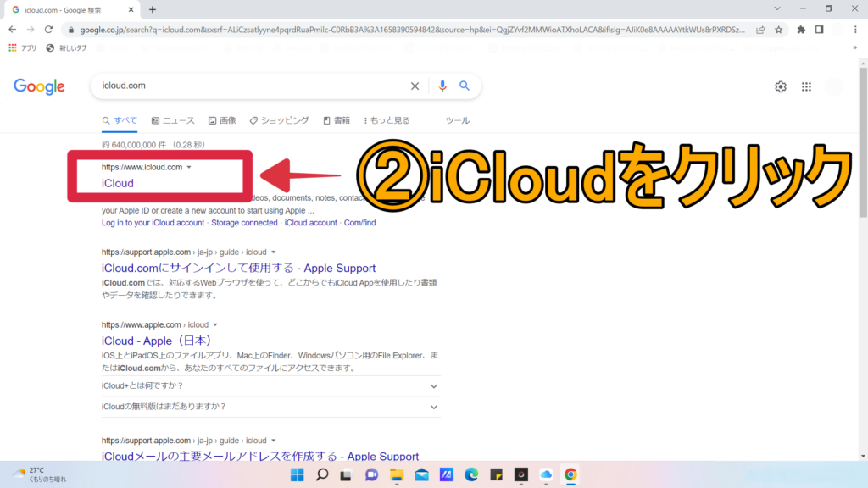
Task: Open the tab search chevron in title bar
Action: coord(777,8)
